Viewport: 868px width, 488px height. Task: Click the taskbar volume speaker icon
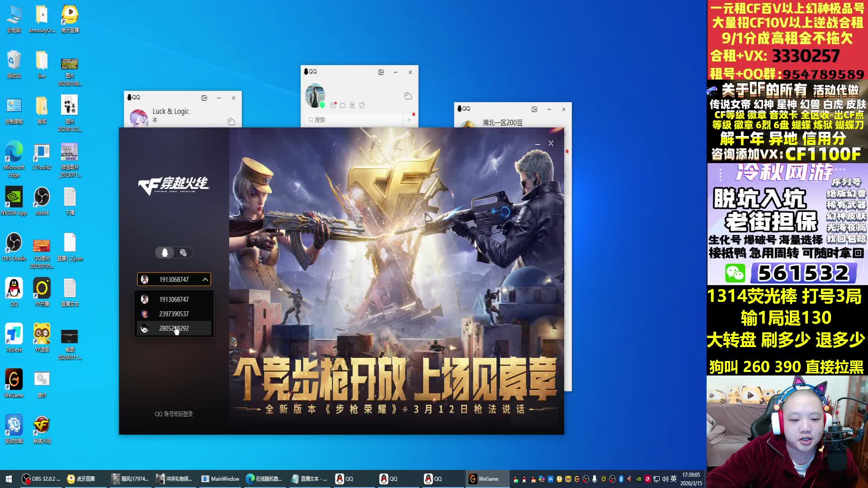coord(665,479)
